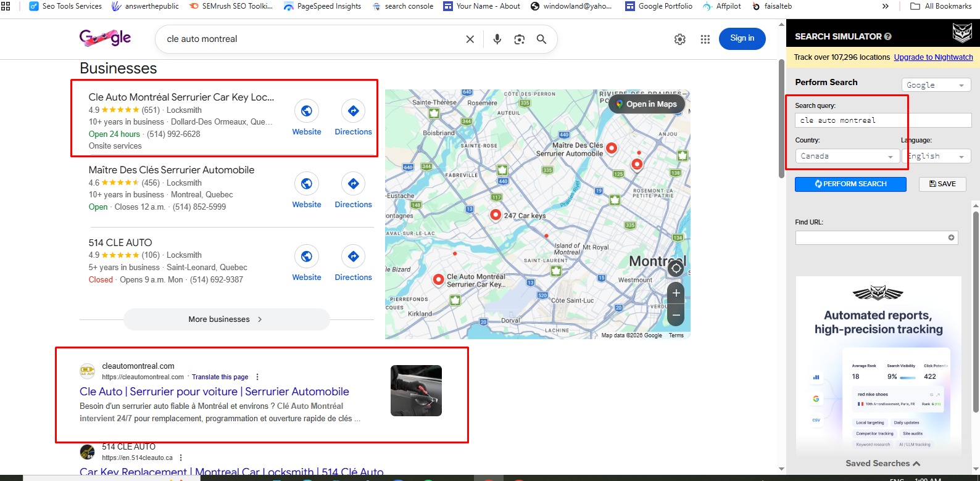
Task: Search by image with Google Lens
Action: [519, 39]
